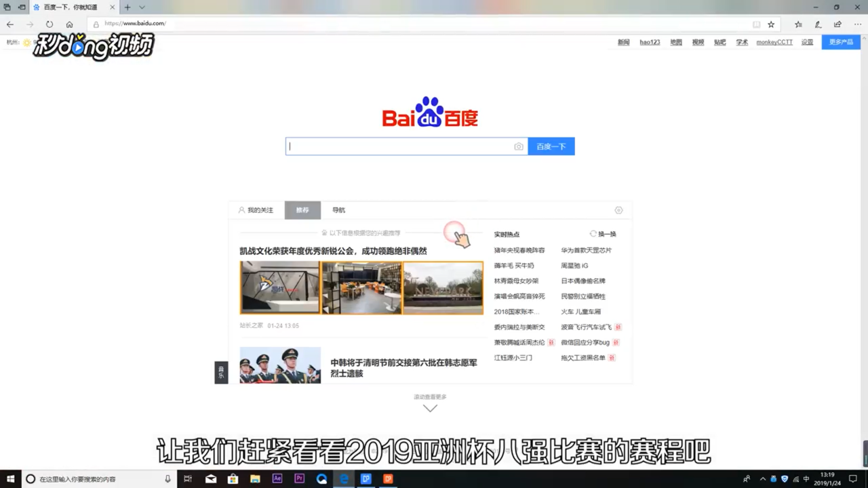
Task: Click the Baidu logo
Action: [x=430, y=112]
